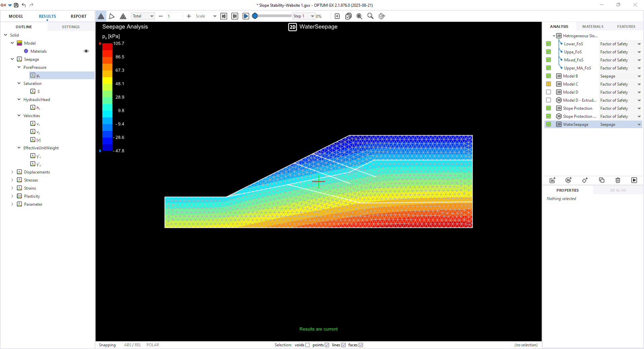Click the animation step slider handle
Screen dimensions: 644x349
tap(255, 16)
